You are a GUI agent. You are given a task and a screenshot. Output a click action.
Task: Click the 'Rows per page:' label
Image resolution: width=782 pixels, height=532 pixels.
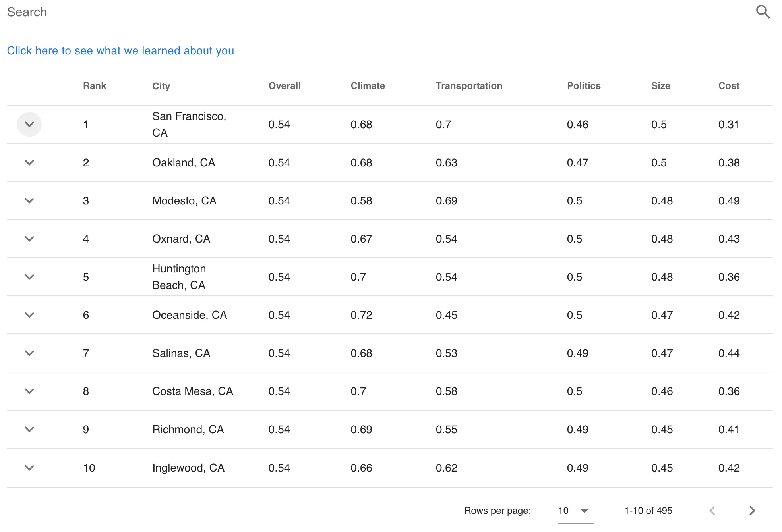coord(497,511)
